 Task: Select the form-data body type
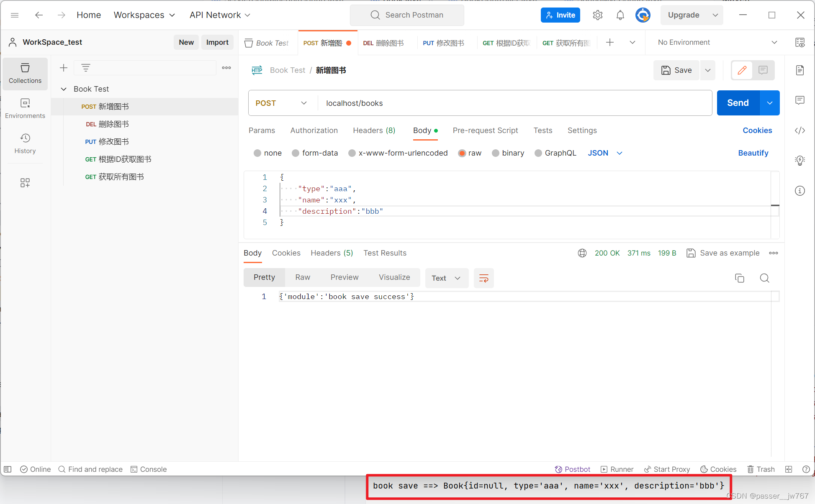click(x=296, y=153)
